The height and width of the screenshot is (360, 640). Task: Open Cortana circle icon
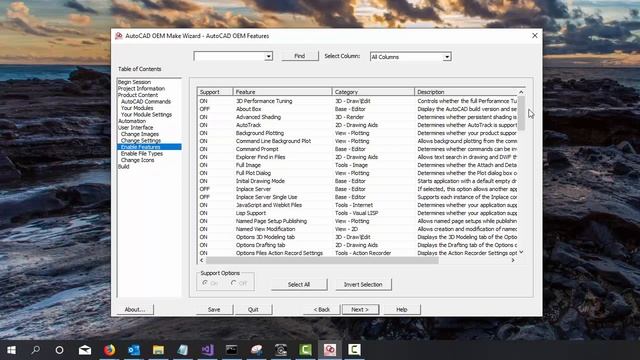click(x=60, y=350)
